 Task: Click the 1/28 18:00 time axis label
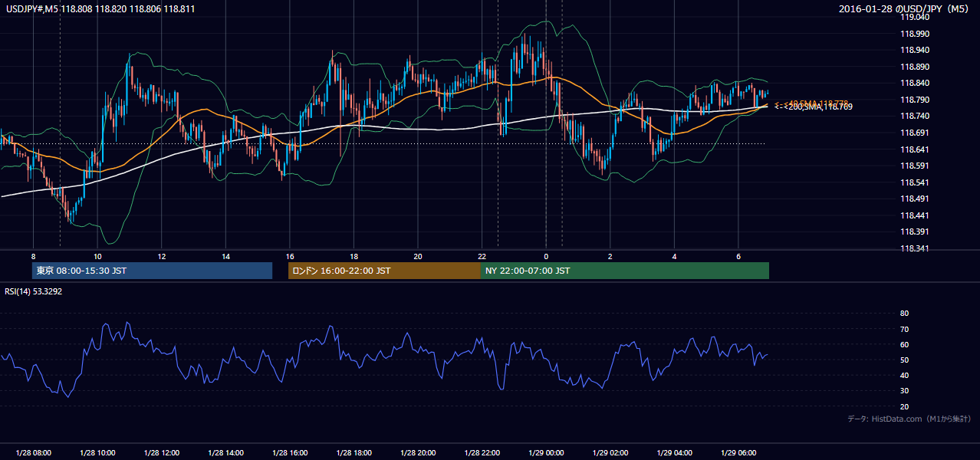[354, 453]
